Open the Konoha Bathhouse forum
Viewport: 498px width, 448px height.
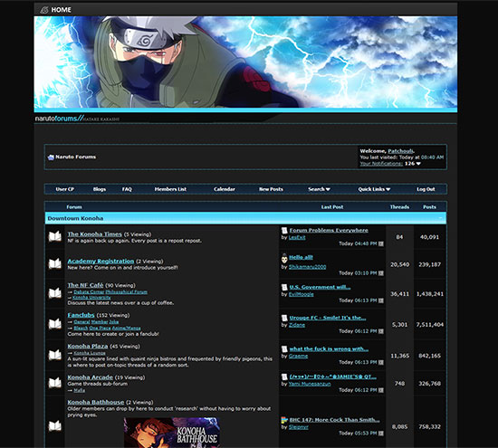click(96, 402)
